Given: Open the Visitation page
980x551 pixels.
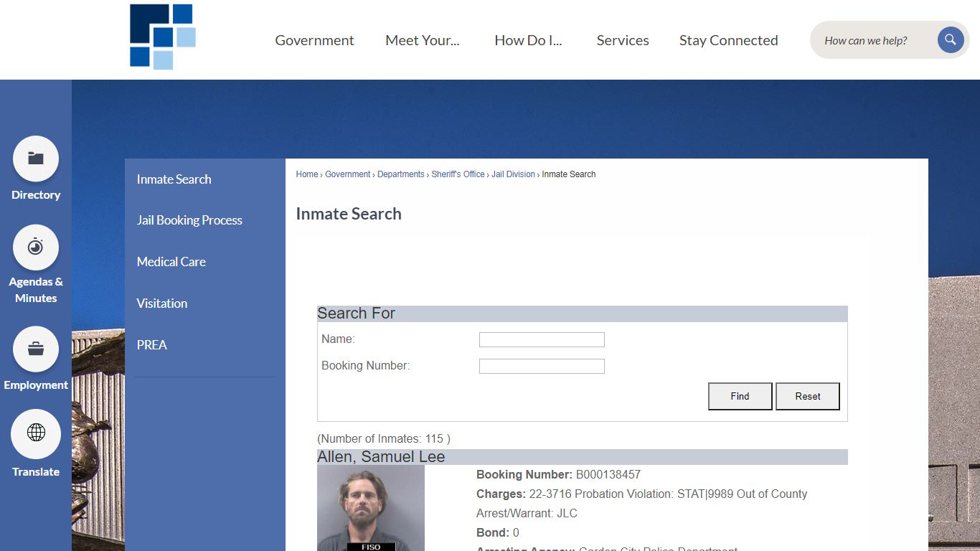Looking at the screenshot, I should [162, 303].
